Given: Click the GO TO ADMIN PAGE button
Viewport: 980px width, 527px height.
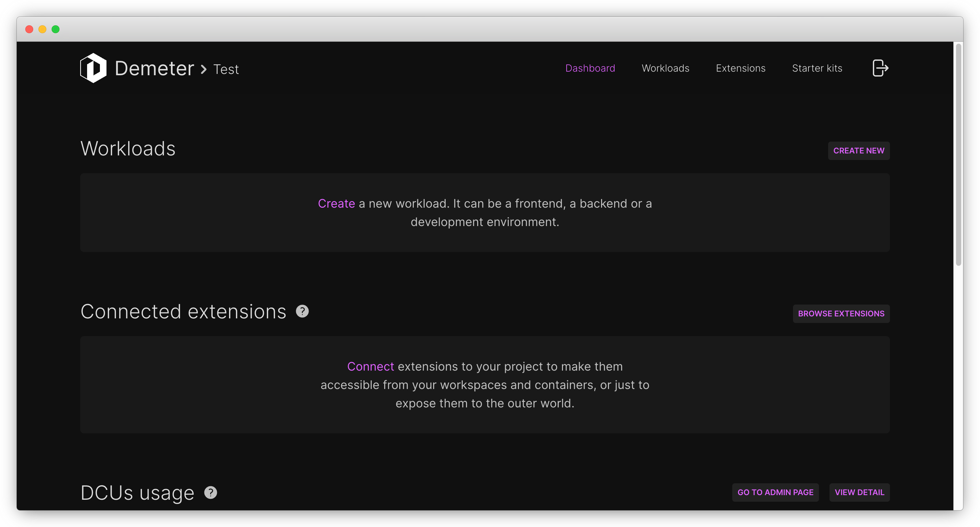Looking at the screenshot, I should (x=775, y=493).
